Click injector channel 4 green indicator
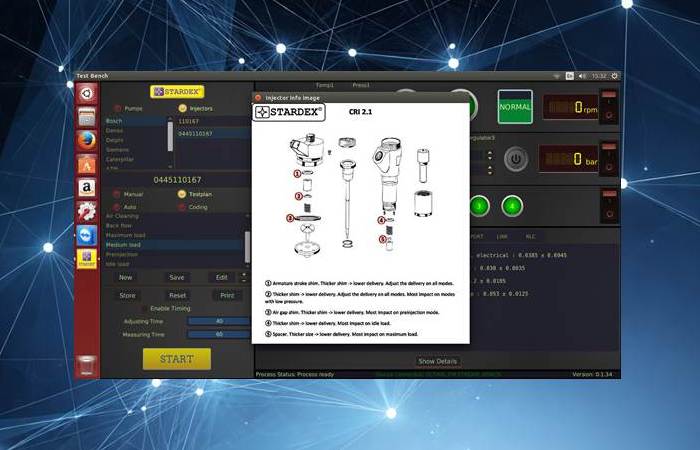The image size is (700, 450). coord(512,206)
